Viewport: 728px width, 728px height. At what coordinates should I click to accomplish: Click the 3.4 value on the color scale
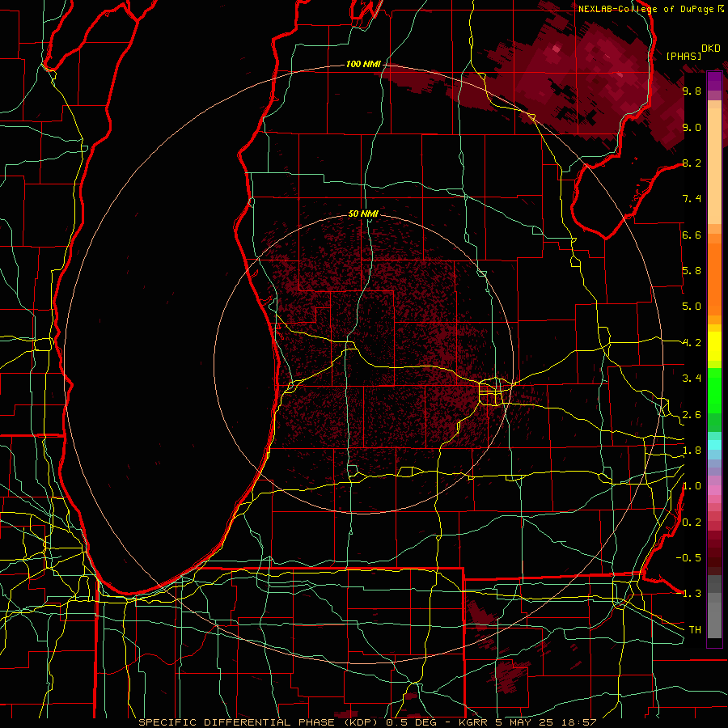click(x=692, y=379)
